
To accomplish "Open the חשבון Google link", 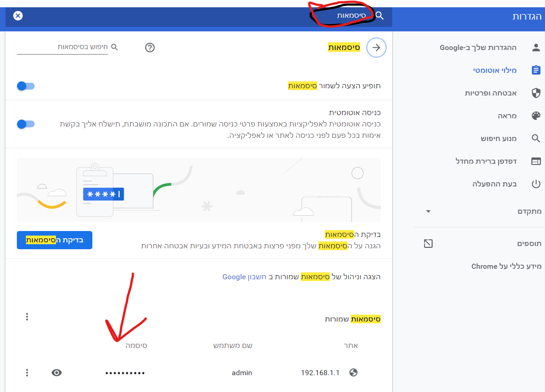I will (244, 277).
